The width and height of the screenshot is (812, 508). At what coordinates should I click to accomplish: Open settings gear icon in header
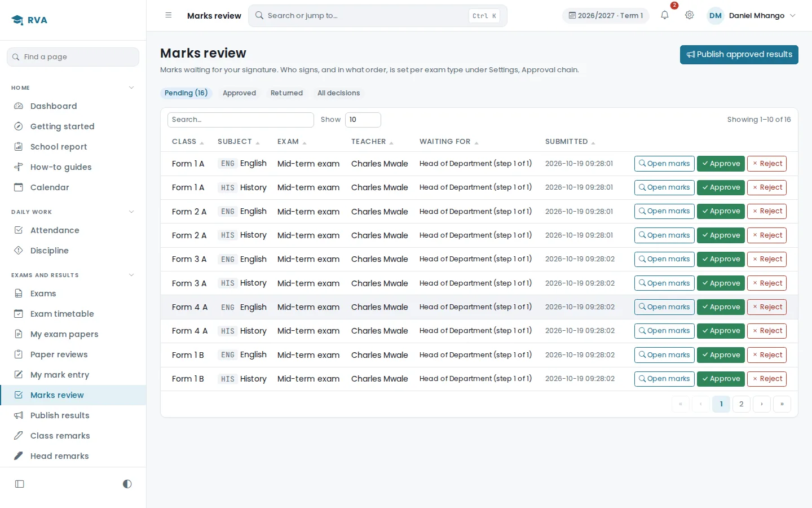tap(690, 15)
